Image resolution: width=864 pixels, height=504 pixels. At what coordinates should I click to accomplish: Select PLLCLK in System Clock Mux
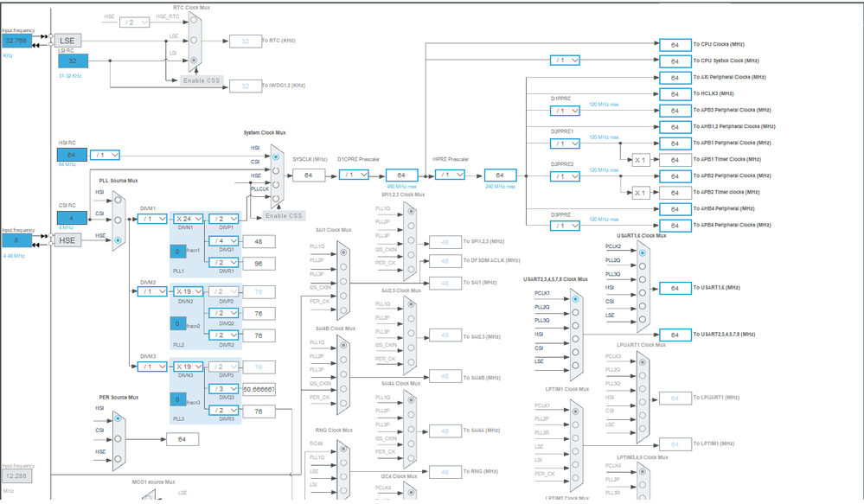click(x=276, y=198)
